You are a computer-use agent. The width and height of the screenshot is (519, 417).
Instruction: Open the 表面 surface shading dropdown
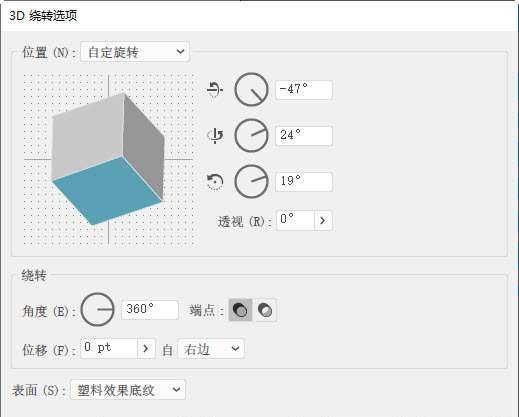[x=128, y=389]
